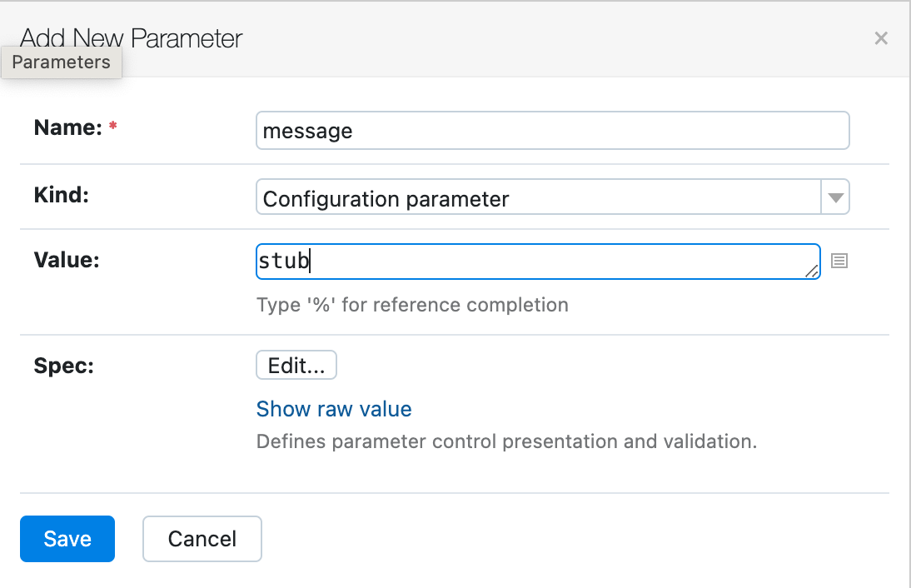This screenshot has width=911, height=588.
Task: Click the reference completion hint text
Action: point(412,305)
